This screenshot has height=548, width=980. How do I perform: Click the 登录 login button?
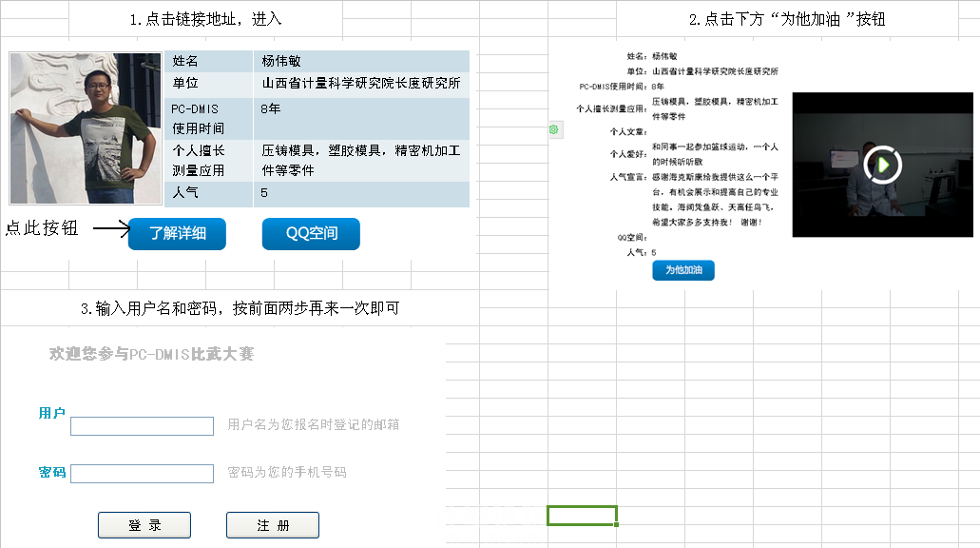(x=144, y=525)
